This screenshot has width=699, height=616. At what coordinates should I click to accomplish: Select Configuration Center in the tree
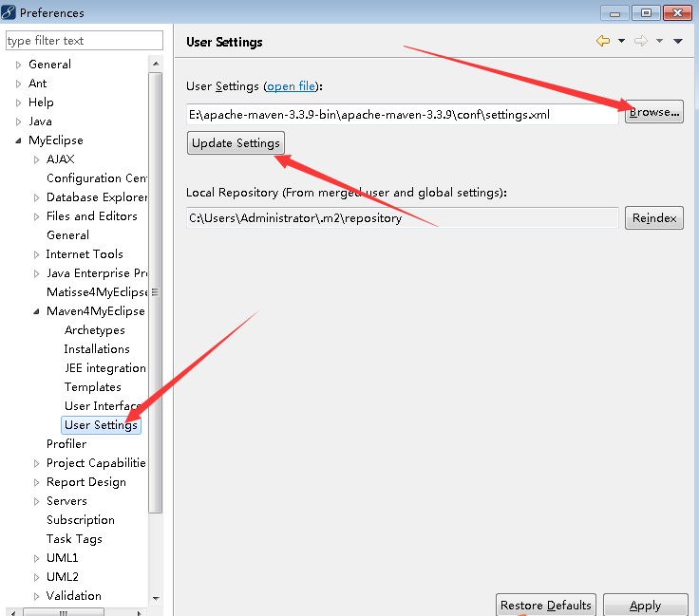tap(97, 178)
